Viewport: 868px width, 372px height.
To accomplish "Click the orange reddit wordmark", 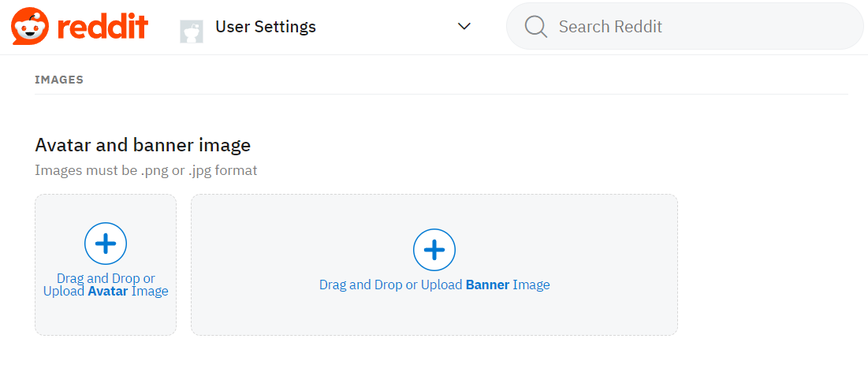I will click(x=102, y=27).
